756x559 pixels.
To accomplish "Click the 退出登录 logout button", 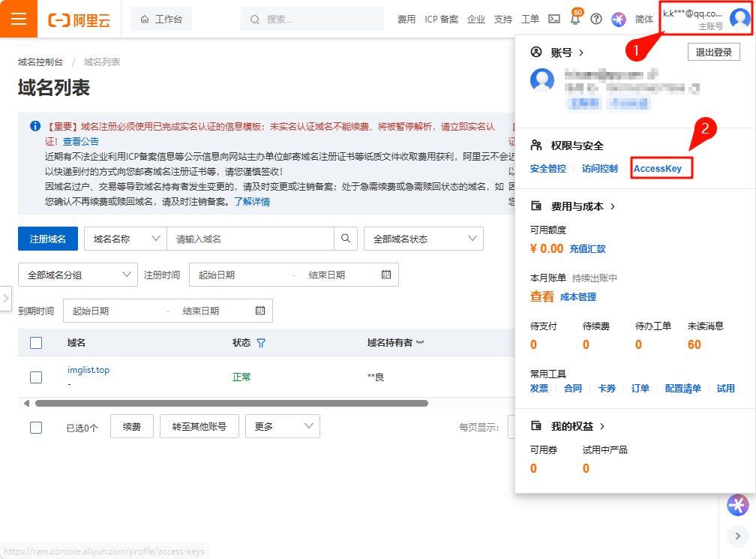I will tap(713, 52).
